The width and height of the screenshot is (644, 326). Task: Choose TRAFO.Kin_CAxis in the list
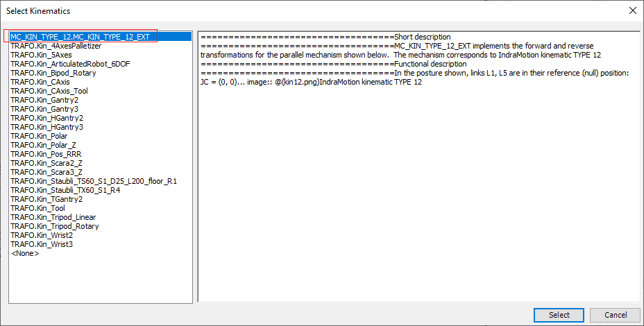(x=40, y=82)
